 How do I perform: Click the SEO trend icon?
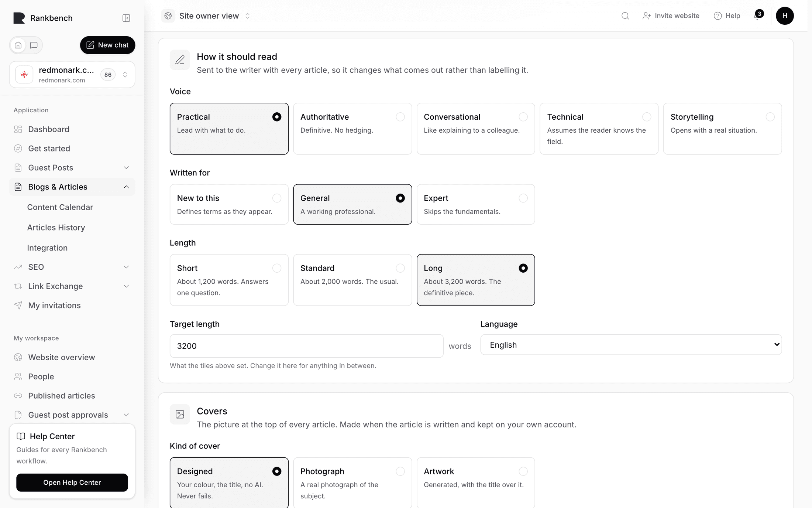[x=18, y=267]
